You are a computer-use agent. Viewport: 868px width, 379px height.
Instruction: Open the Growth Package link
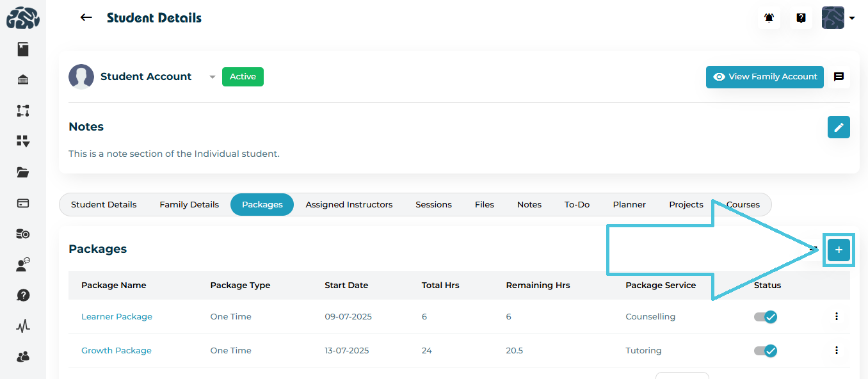pyautogui.click(x=117, y=351)
